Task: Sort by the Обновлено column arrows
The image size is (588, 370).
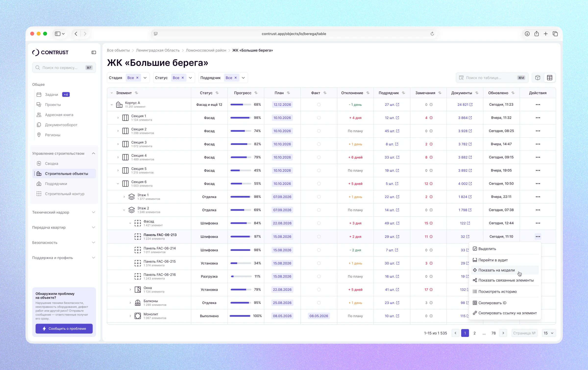Action: [x=513, y=93]
